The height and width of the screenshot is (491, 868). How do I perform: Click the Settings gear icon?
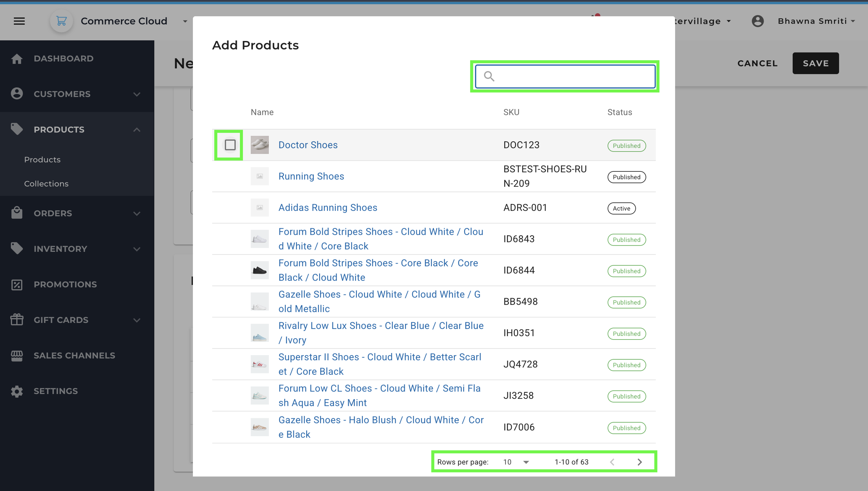coord(17,391)
